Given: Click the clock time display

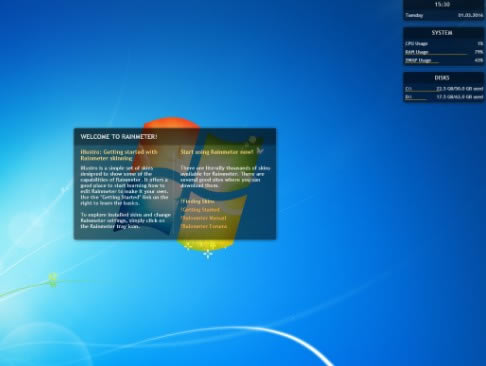Looking at the screenshot, I should [442, 4].
